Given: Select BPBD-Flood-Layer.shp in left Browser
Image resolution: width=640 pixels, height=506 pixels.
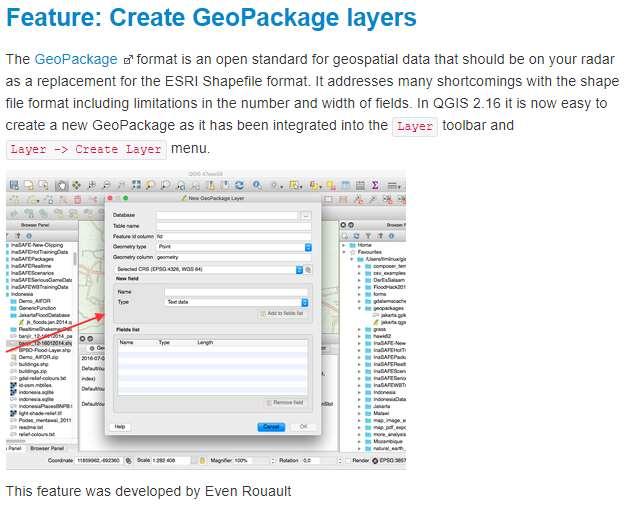Looking at the screenshot, I should pos(42,350).
